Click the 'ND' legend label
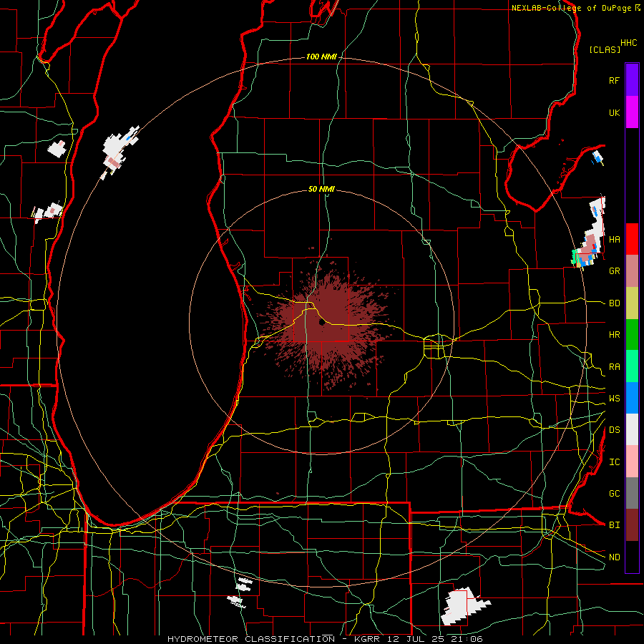 click(615, 557)
